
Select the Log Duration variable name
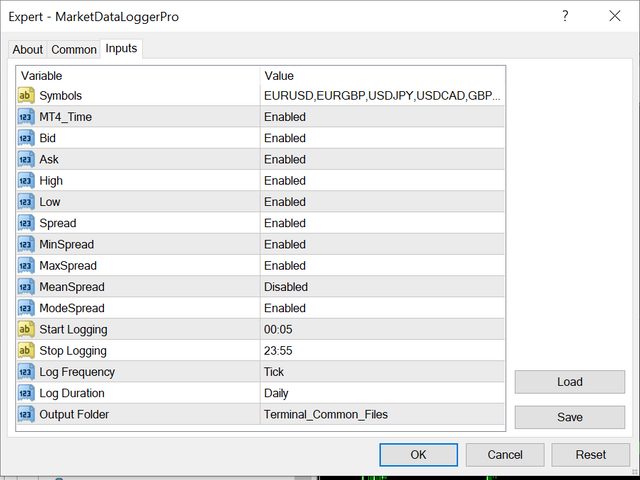point(72,393)
